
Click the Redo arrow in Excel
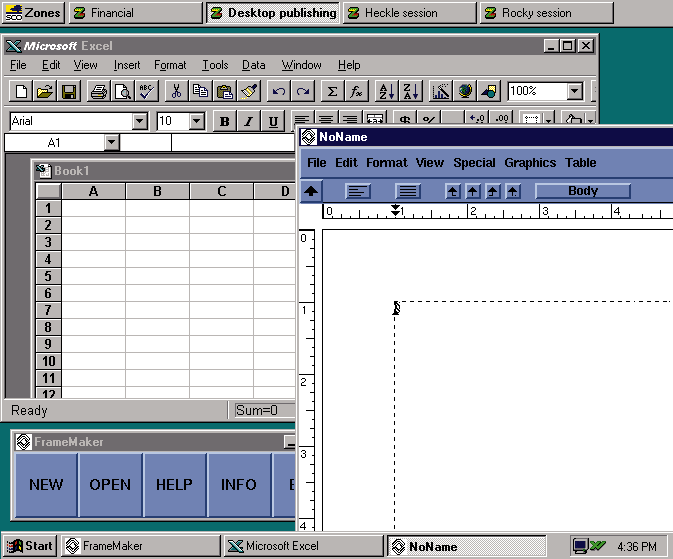pyautogui.click(x=303, y=91)
